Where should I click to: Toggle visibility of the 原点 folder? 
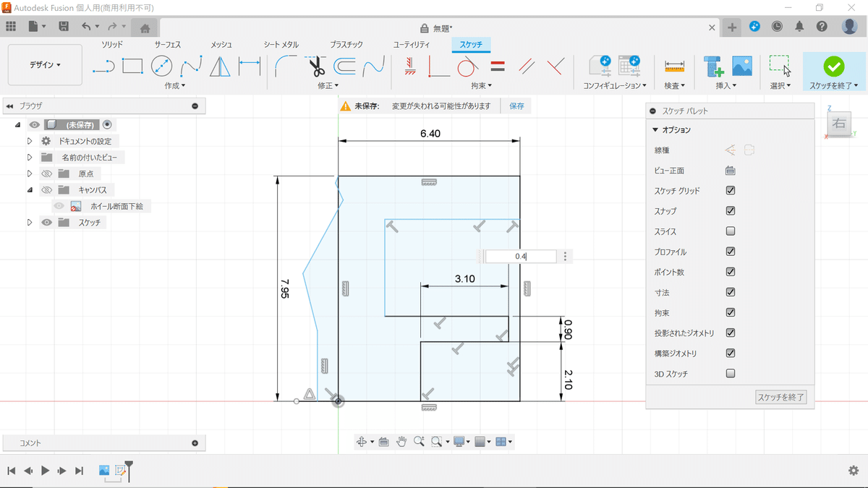[47, 174]
